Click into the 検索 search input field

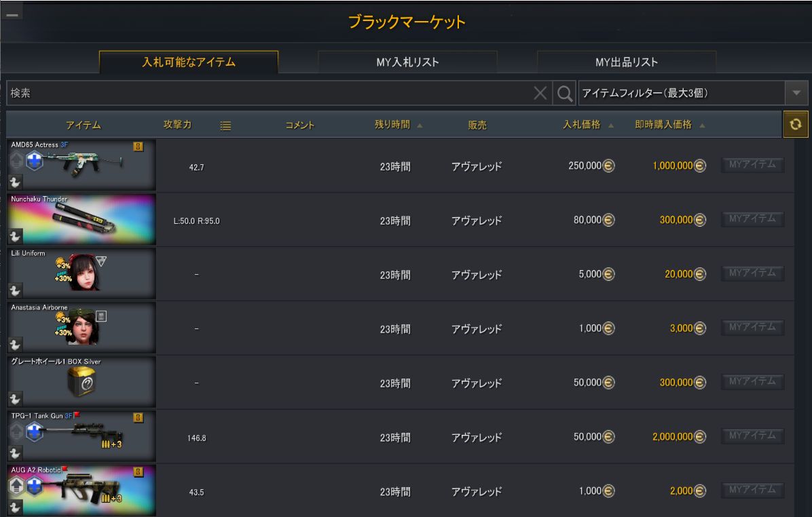270,93
